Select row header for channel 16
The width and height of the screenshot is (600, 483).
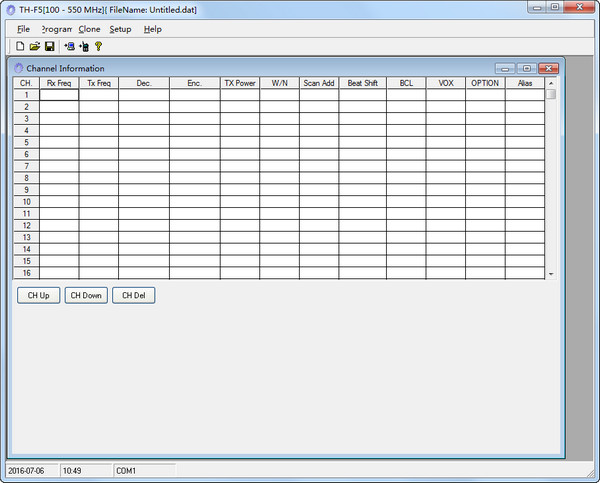click(x=26, y=273)
